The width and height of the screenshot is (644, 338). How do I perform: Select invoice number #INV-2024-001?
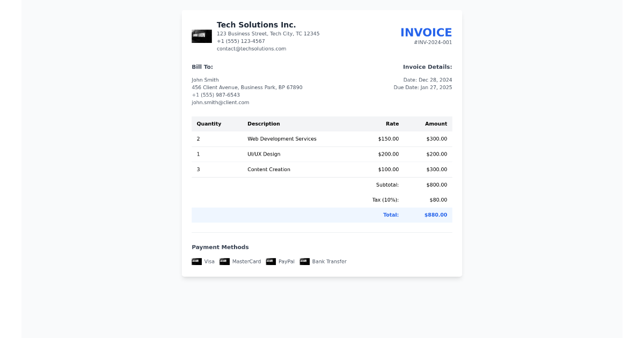coord(433,42)
